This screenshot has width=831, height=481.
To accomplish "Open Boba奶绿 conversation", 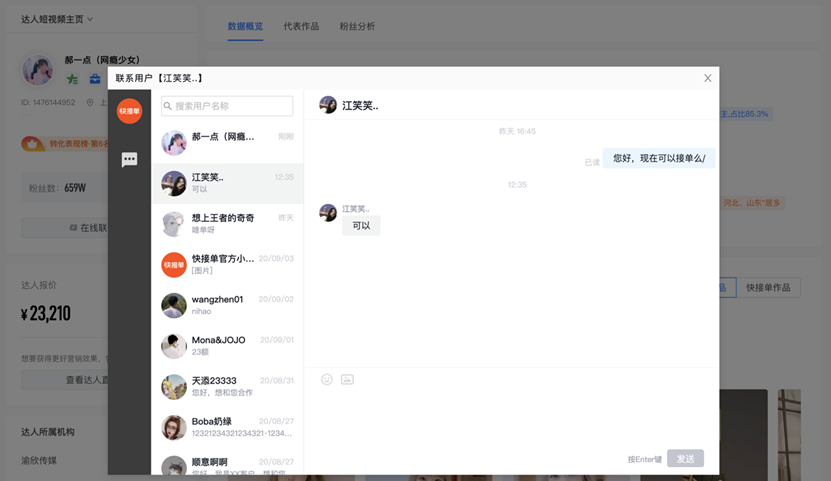I will point(228,427).
